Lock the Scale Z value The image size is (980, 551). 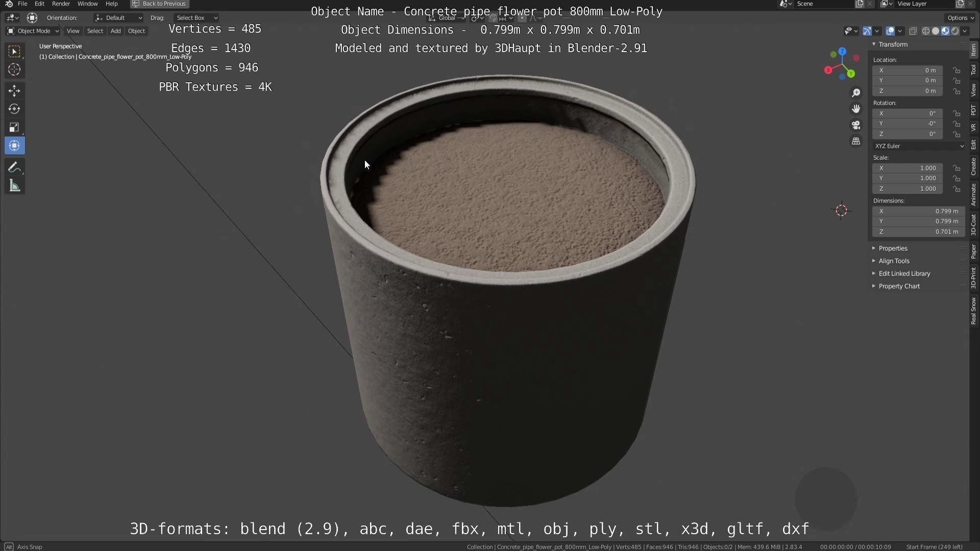tap(957, 189)
